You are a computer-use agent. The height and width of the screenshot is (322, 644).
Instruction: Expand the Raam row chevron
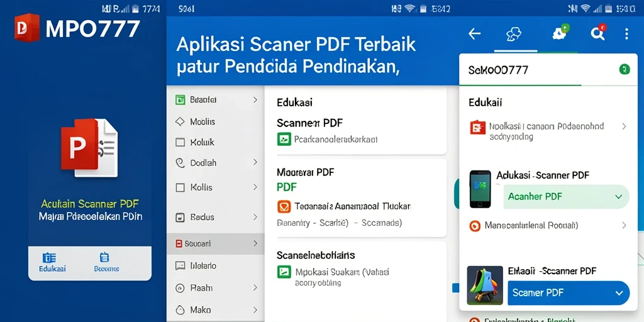(x=255, y=287)
